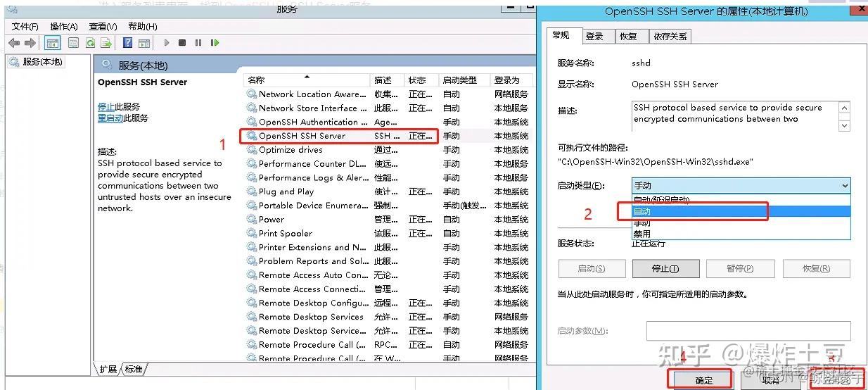Viewport: 868px width, 390px height.
Task: Click gear icon of Optimize drives row
Action: tap(252, 149)
